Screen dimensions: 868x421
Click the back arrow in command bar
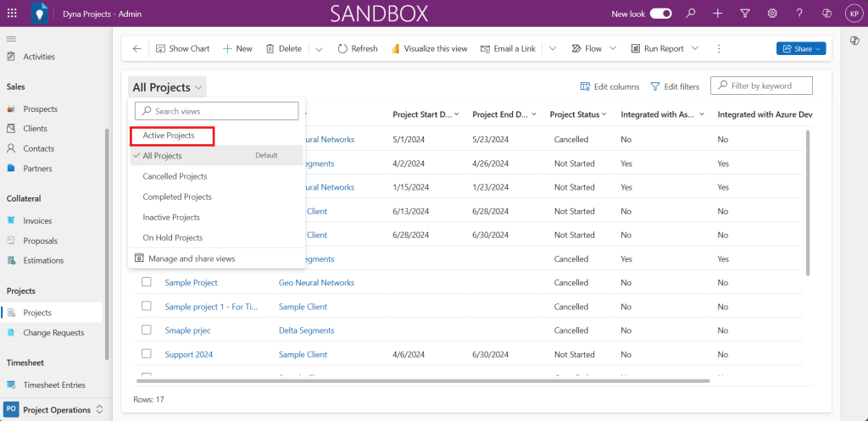pyautogui.click(x=137, y=48)
